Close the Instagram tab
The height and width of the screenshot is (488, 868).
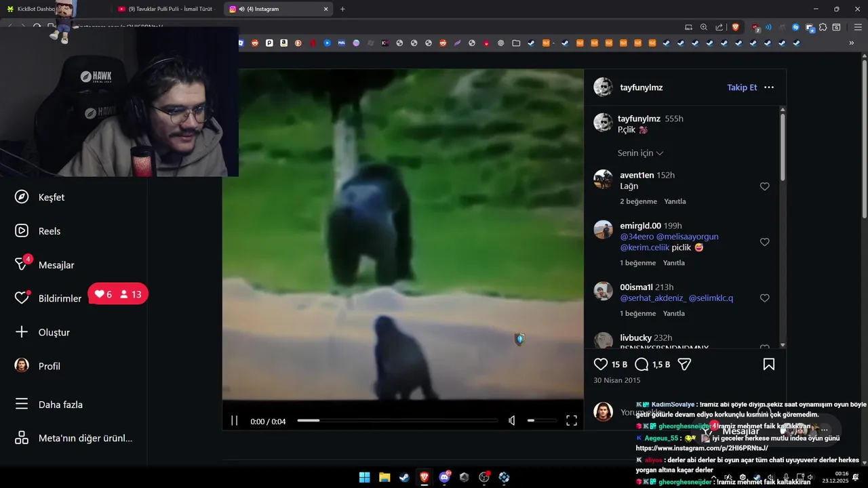[x=325, y=9]
